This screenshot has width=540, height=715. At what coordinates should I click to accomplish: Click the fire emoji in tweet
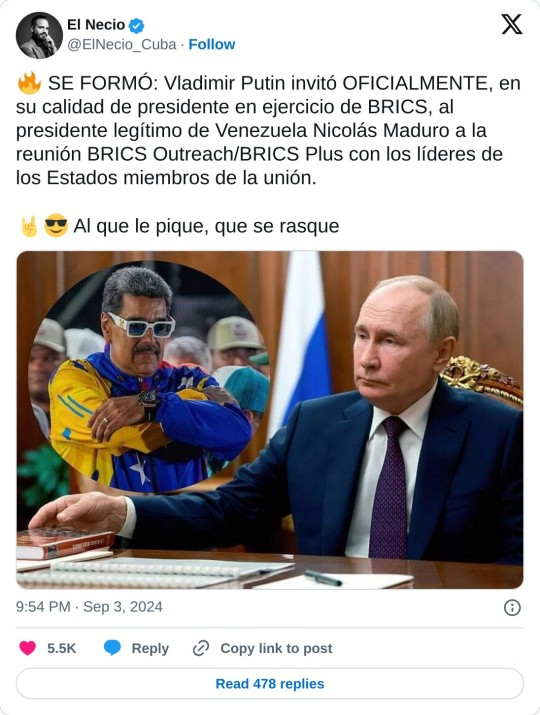[x=29, y=83]
